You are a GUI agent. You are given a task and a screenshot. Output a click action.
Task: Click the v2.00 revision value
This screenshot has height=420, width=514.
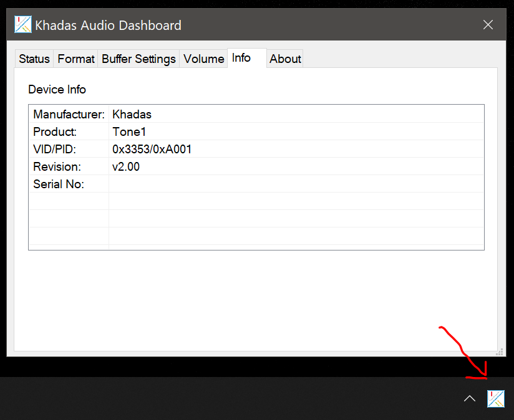tap(126, 166)
